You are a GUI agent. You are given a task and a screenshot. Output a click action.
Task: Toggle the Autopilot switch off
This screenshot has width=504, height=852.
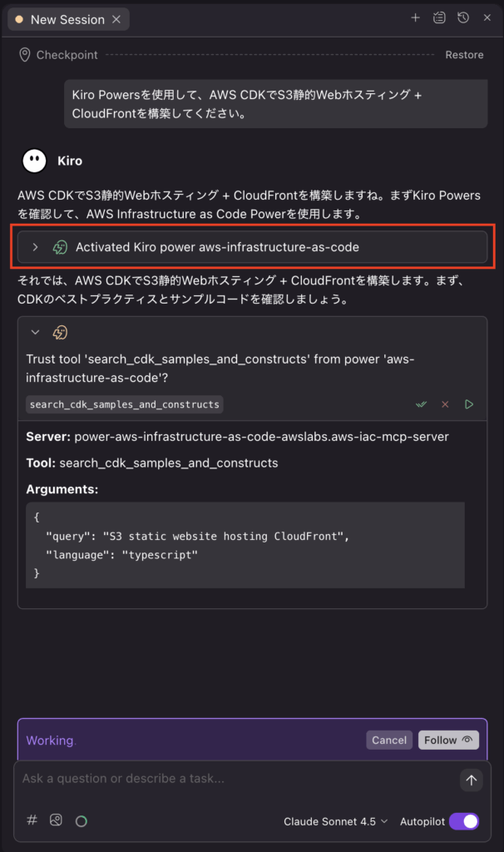tap(464, 821)
